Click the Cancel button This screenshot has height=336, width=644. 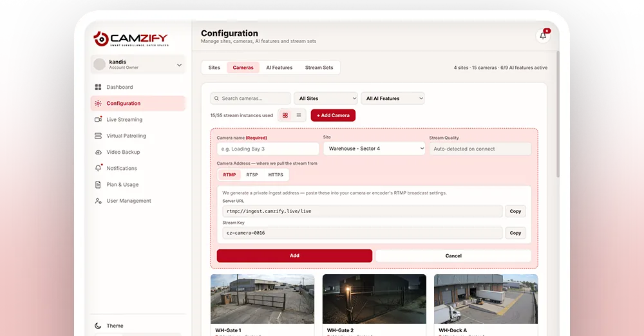pos(453,256)
